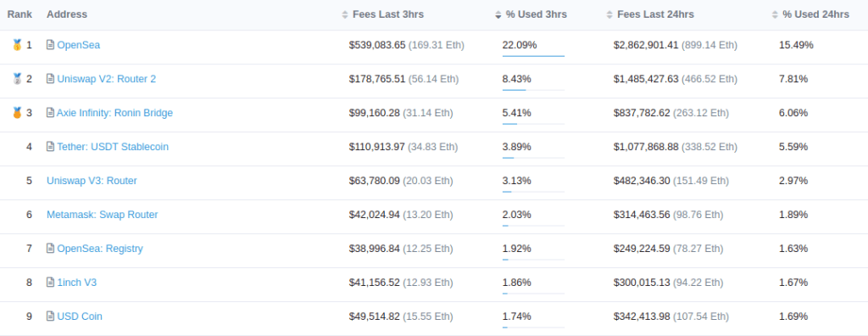The width and height of the screenshot is (868, 336).
Task: Click the contract document icon beside OpenSea
Action: (x=50, y=45)
